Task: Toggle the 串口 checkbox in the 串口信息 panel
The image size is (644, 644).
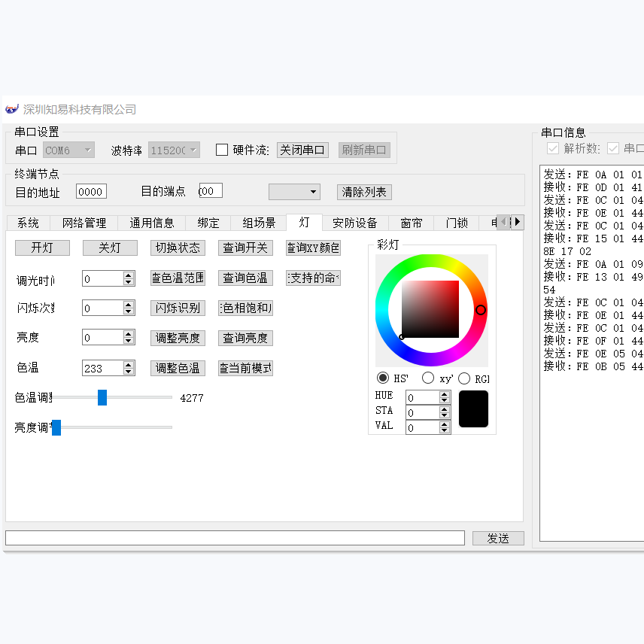Action: click(x=613, y=148)
